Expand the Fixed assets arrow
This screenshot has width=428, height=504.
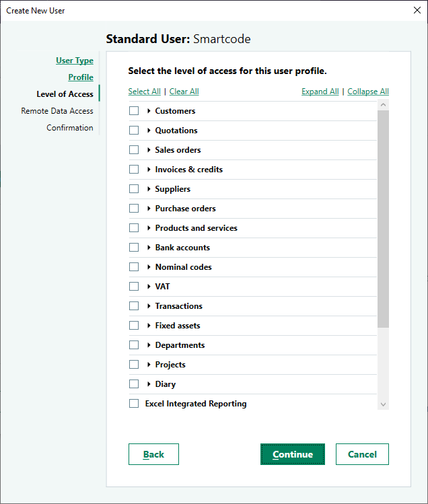149,326
